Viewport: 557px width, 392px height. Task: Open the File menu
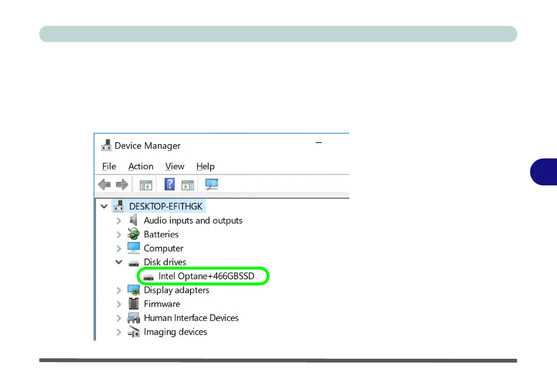pyautogui.click(x=109, y=167)
